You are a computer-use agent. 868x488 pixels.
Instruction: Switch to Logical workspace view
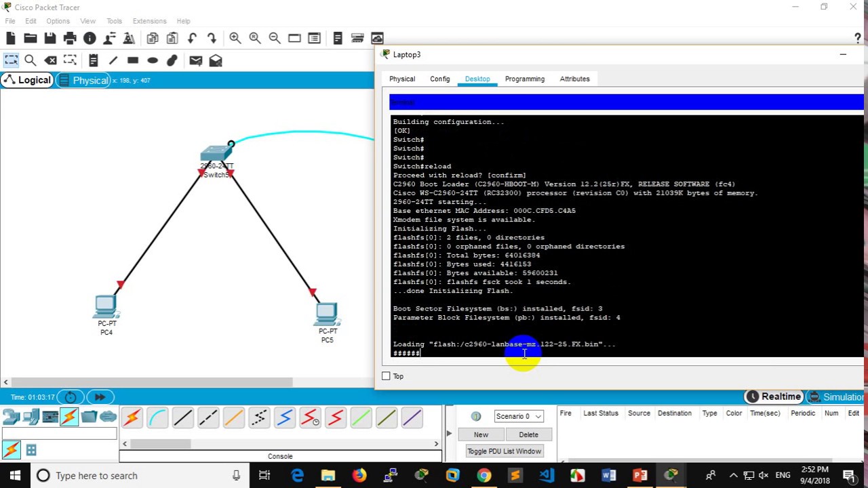pos(26,80)
